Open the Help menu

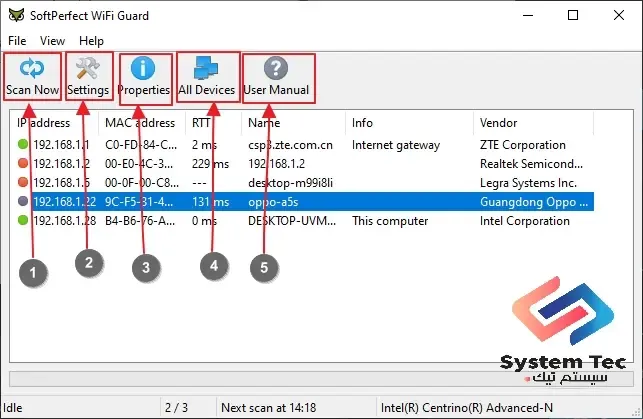coord(91,41)
